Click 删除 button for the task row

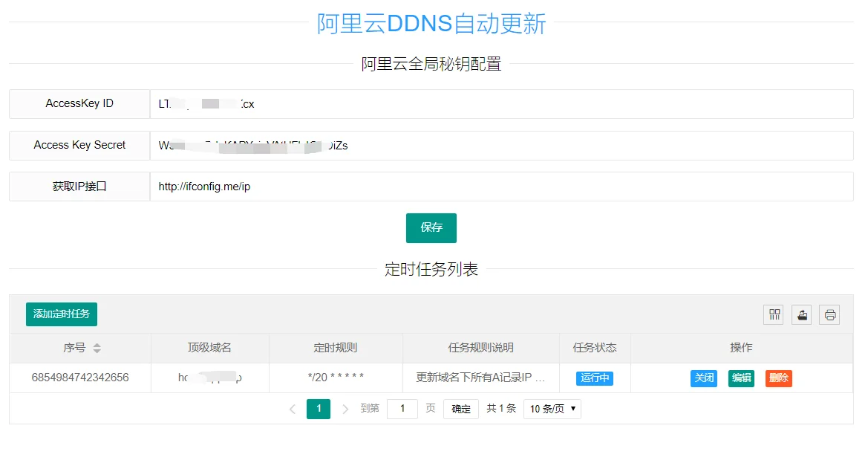pyautogui.click(x=778, y=378)
